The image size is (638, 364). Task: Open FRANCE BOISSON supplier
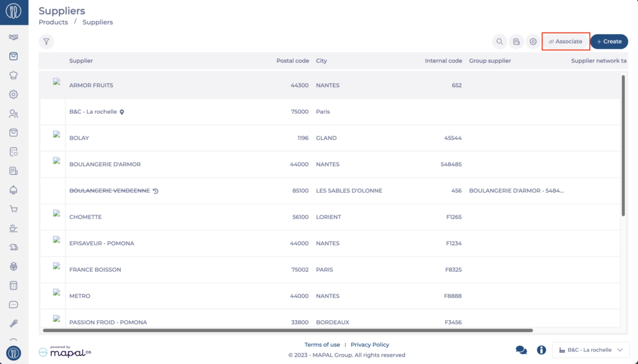pos(95,270)
